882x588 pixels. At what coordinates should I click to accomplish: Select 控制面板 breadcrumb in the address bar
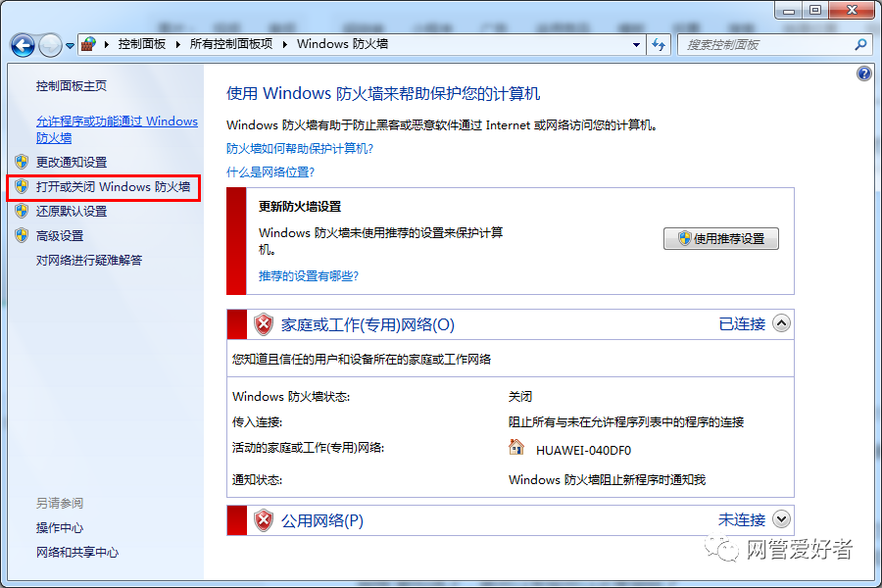(142, 44)
